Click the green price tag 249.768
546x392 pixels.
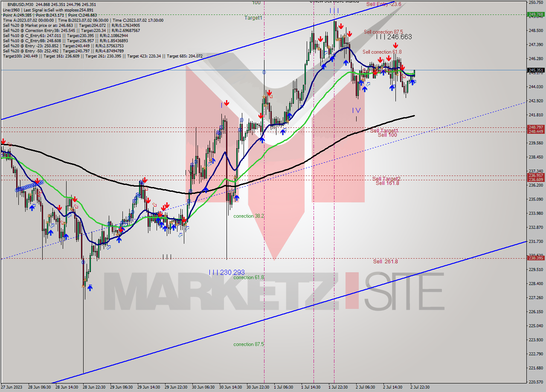536,14
